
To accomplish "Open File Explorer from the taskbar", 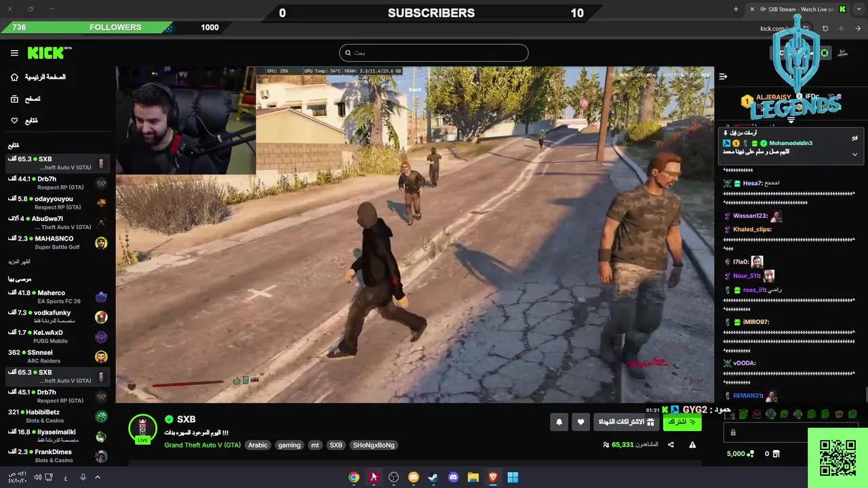I will (x=473, y=477).
